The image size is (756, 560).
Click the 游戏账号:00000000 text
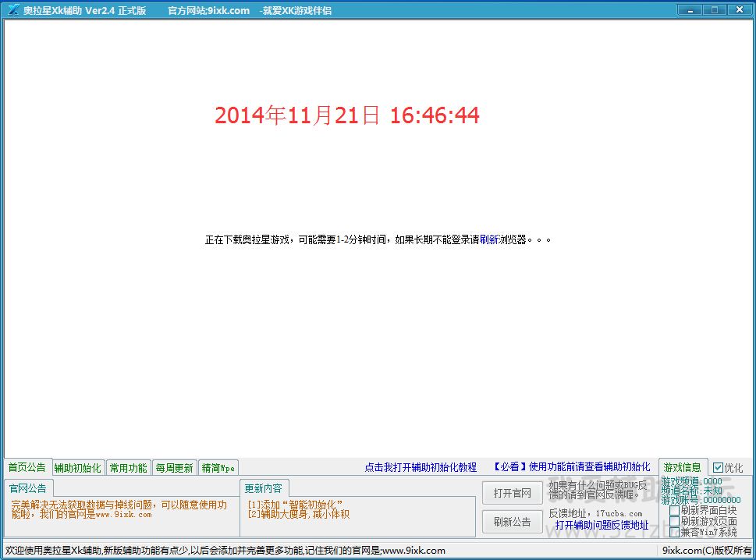pyautogui.click(x=701, y=500)
